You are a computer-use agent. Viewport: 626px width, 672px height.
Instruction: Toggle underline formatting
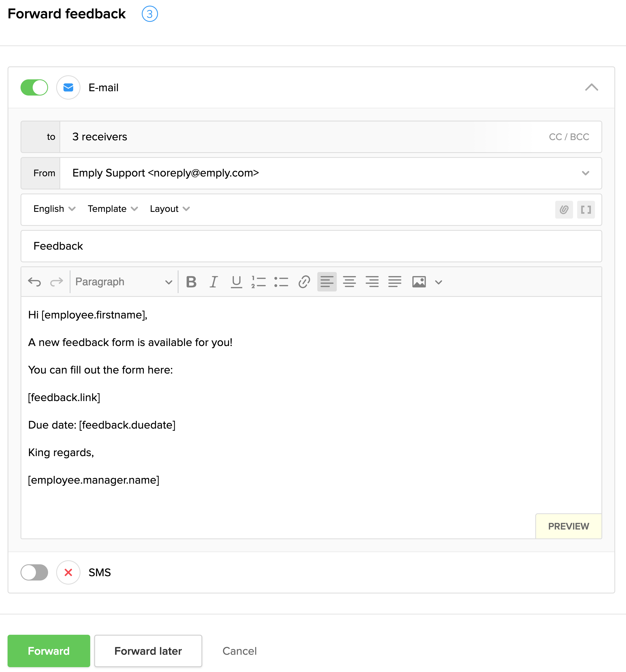coord(236,281)
